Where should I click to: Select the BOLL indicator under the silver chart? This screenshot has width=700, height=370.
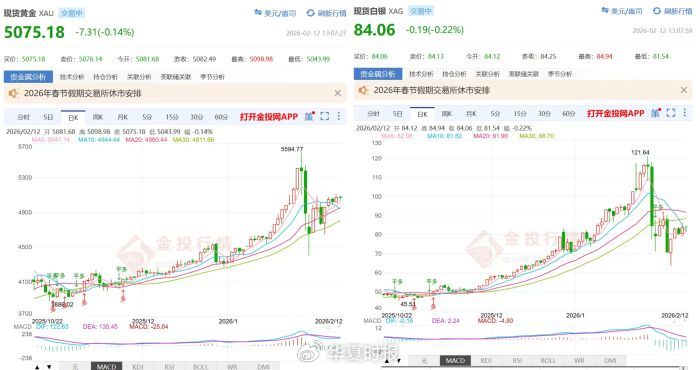(x=548, y=360)
